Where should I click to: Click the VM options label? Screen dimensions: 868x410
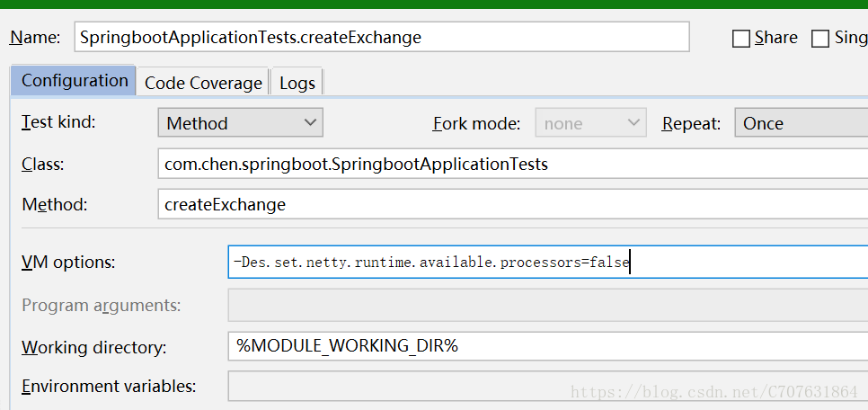pos(68,262)
